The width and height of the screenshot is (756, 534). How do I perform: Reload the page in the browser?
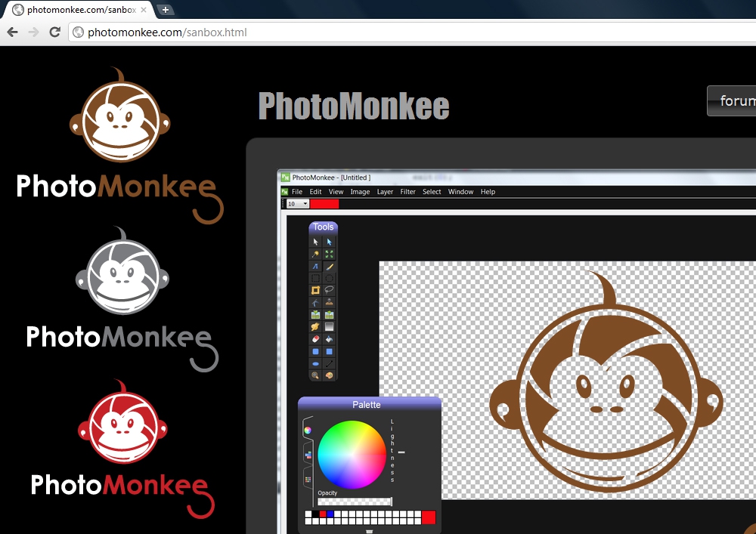54,32
